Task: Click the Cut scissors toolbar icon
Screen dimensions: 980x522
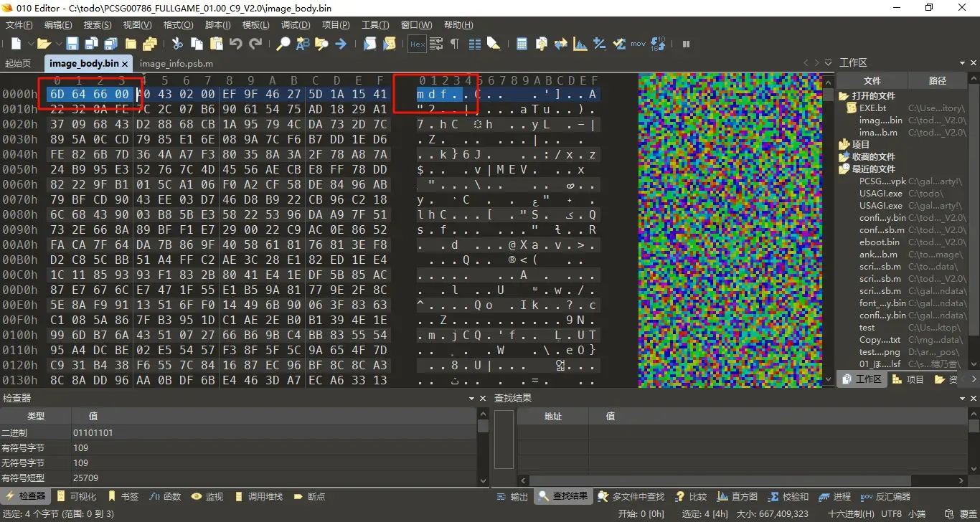Action: (x=177, y=44)
